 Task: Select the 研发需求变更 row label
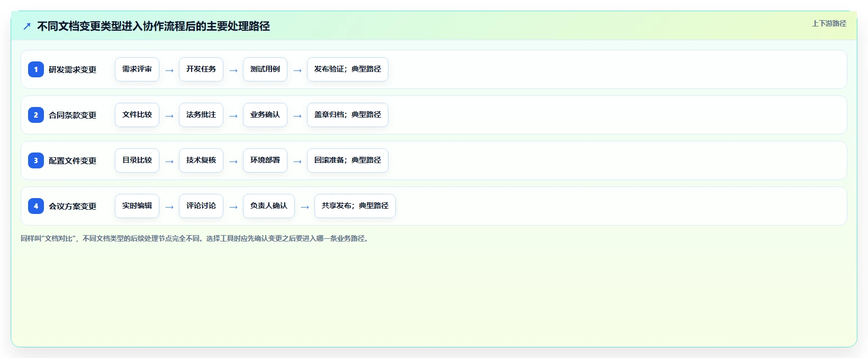click(73, 69)
